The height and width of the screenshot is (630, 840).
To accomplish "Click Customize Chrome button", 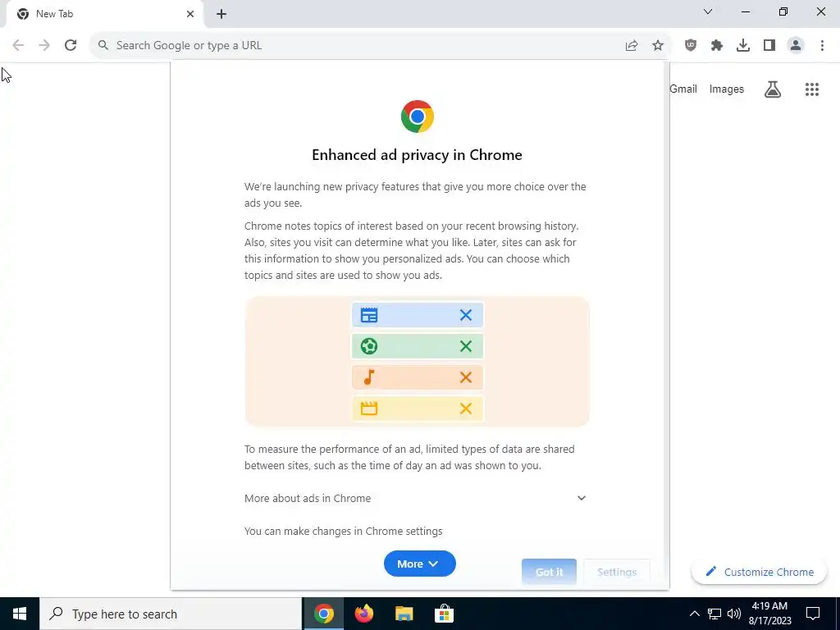I will click(x=759, y=572).
